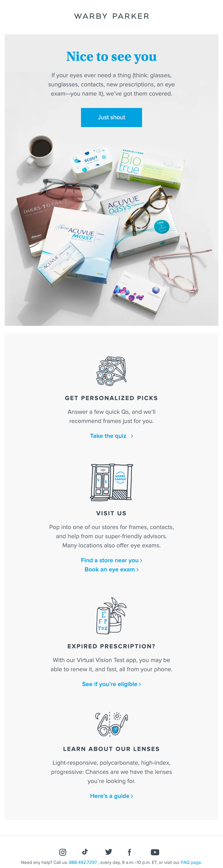Image resolution: width=223 pixels, height=868 pixels.
Task: Click chevron next to Take the quiz
Action: point(132,436)
